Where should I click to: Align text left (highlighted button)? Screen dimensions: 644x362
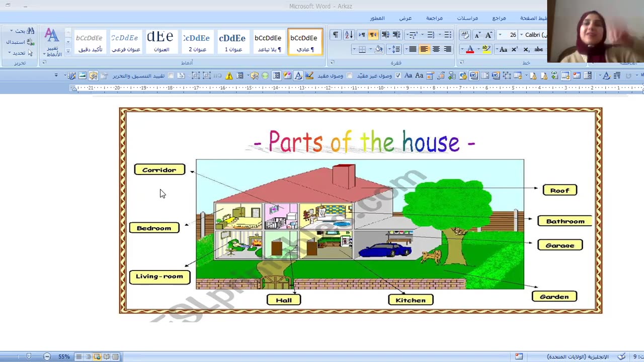[x=424, y=49]
